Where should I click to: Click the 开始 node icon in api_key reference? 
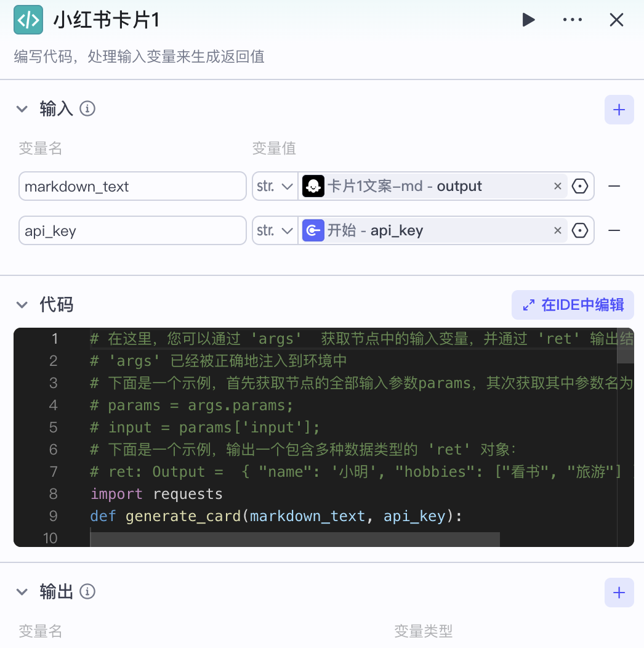pyautogui.click(x=315, y=230)
